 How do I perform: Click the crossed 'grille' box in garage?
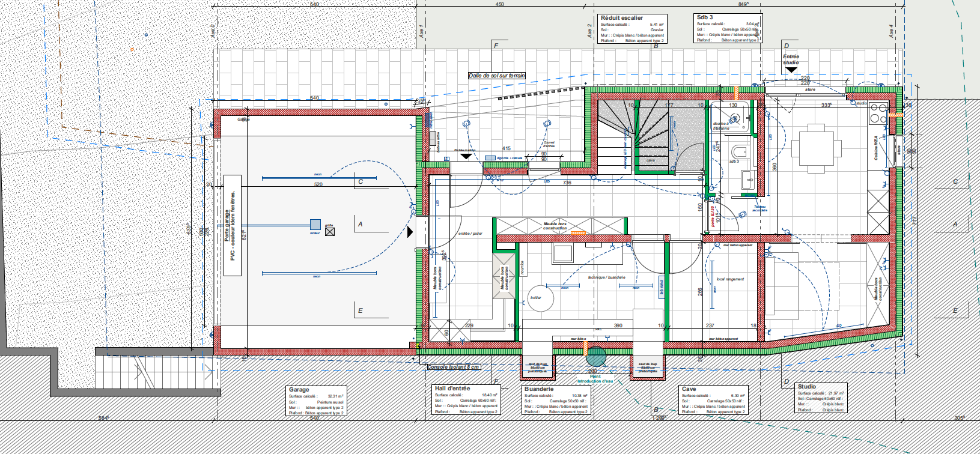(x=330, y=231)
